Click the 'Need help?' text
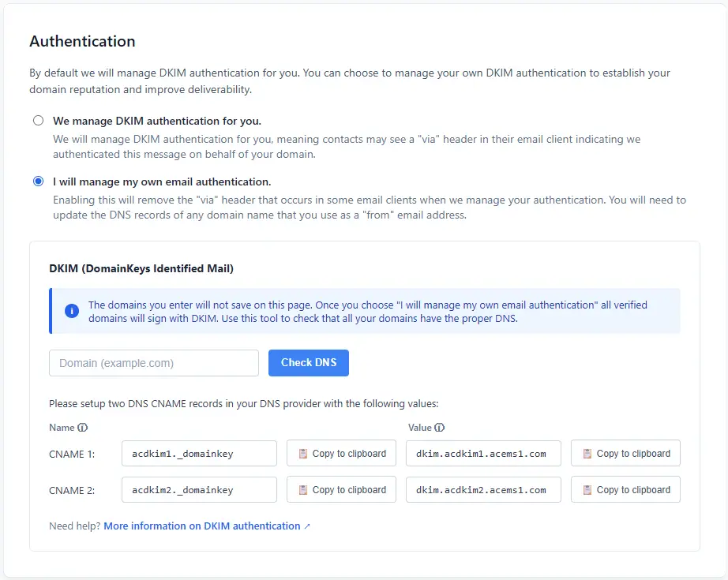Image resolution: width=728 pixels, height=580 pixels. [75, 526]
